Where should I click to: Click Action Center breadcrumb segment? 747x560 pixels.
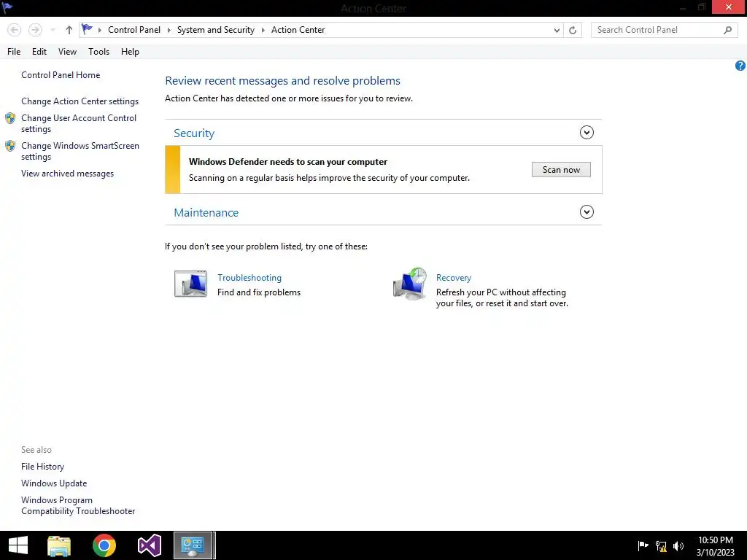(298, 29)
